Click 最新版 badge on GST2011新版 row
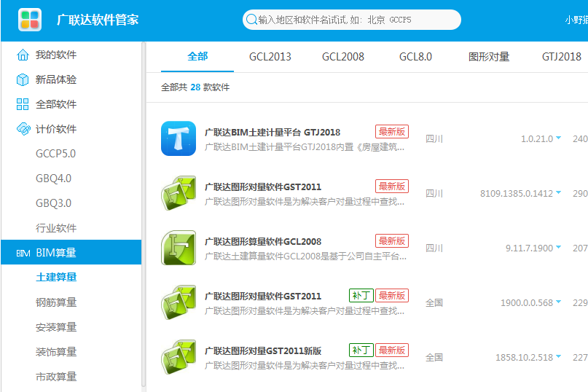Viewport: 588px width, 392px height. [392, 350]
